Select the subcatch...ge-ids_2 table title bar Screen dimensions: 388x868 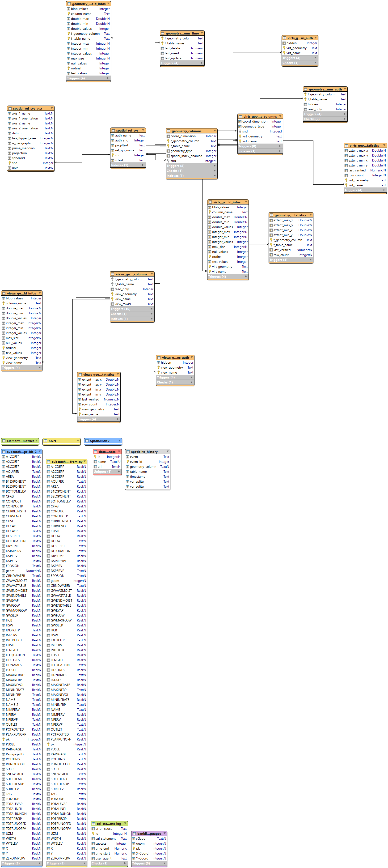(21, 451)
